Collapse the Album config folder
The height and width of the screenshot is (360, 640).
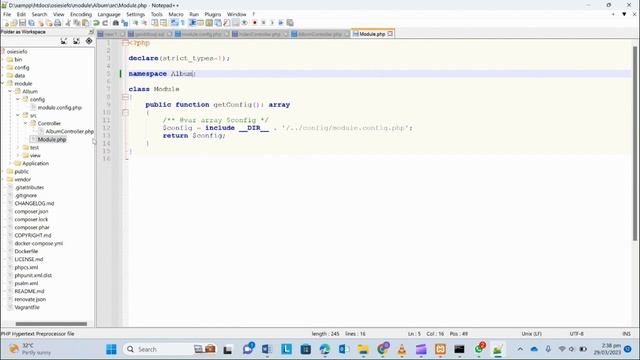click(x=18, y=100)
